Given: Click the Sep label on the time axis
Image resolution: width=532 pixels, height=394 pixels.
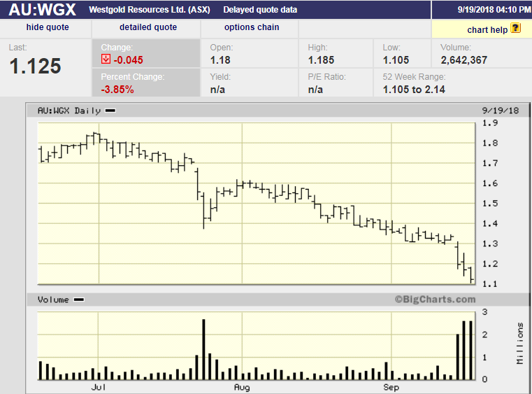Looking at the screenshot, I should (391, 387).
